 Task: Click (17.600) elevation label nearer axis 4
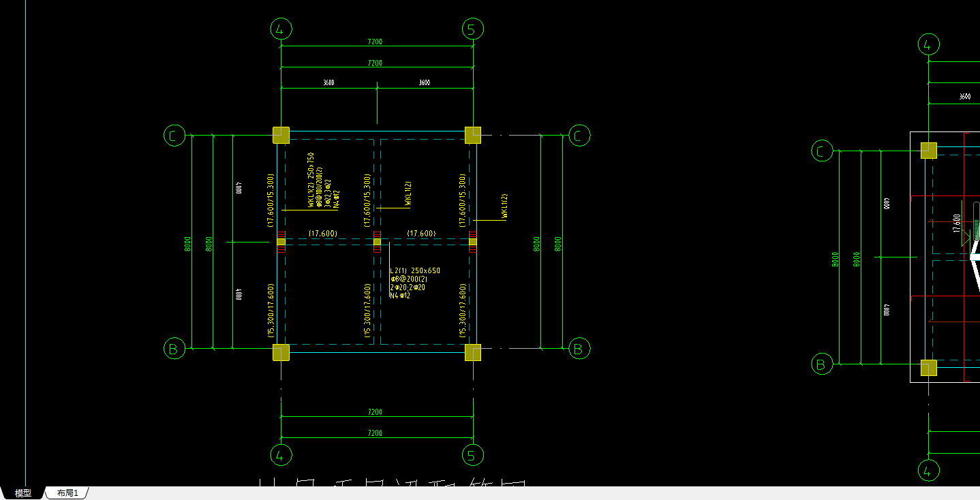(323, 234)
